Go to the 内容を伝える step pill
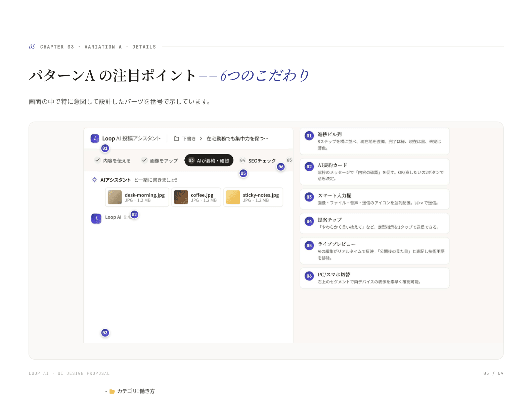Viewport: 532px width, 411px height. coord(113,161)
